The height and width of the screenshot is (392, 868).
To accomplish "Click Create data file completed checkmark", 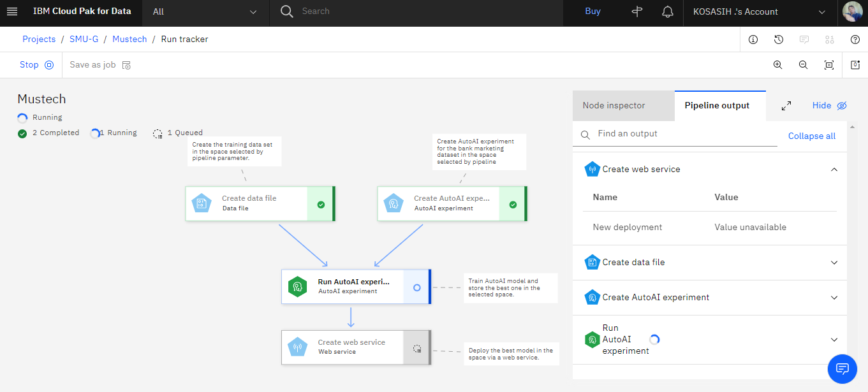I will point(321,205).
